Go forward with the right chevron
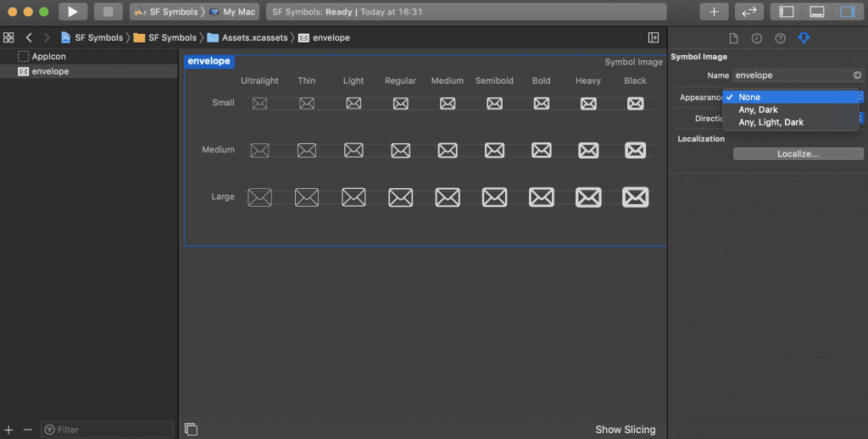This screenshot has width=868, height=439. tap(47, 37)
